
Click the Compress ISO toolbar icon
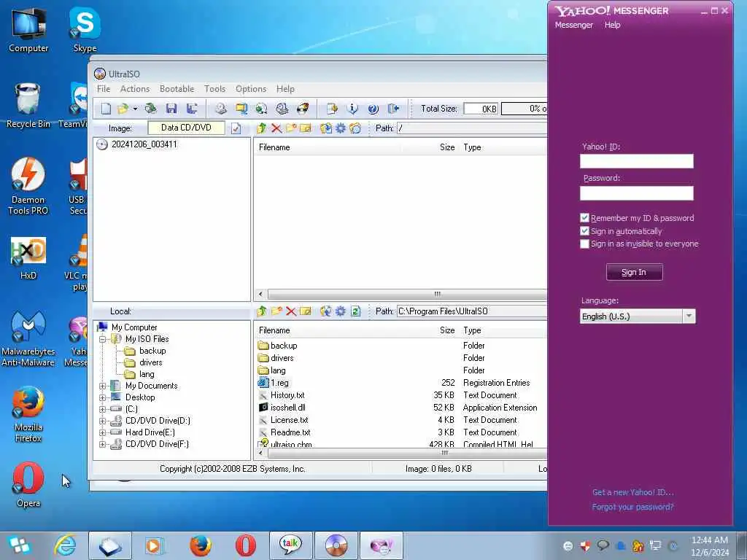241,109
